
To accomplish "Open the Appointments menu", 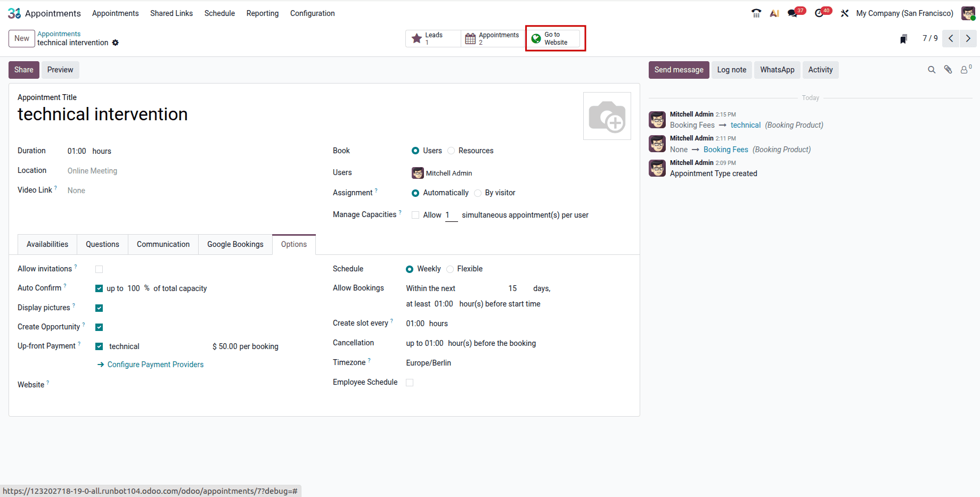I will click(x=115, y=13).
